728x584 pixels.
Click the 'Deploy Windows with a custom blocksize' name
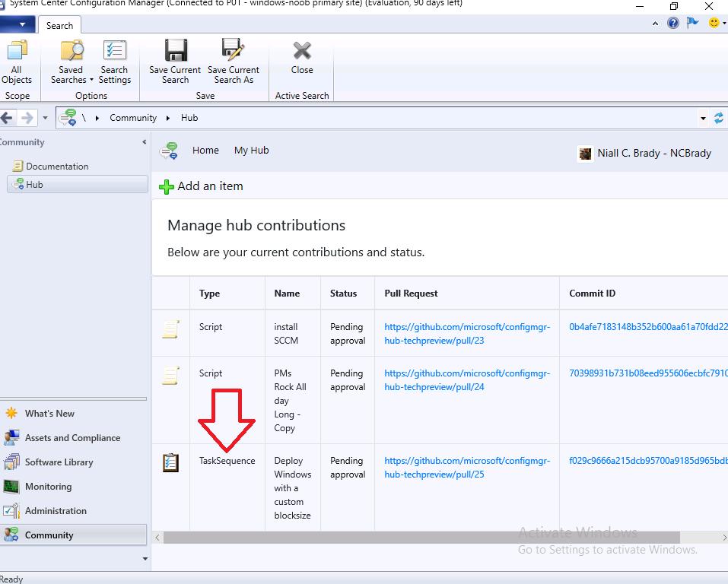pos(293,488)
